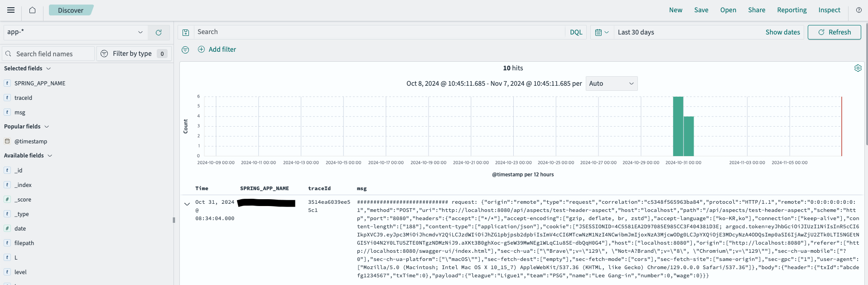The width and height of the screenshot is (868, 285).
Task: Click the traceId column header
Action: tap(319, 188)
